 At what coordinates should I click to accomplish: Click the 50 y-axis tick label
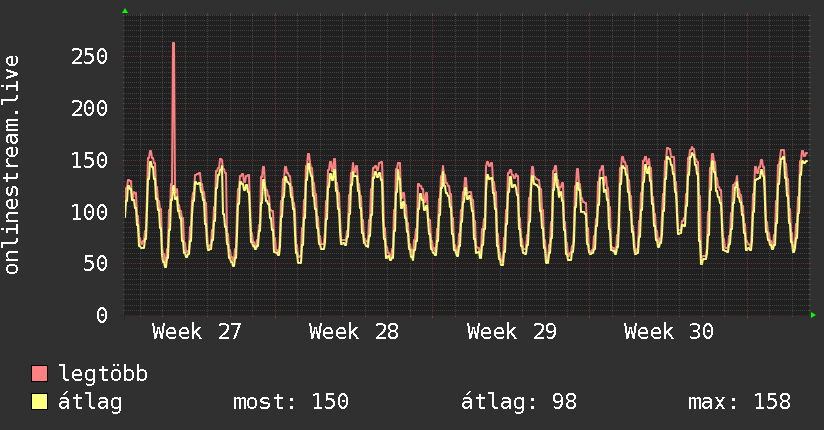(x=96, y=264)
